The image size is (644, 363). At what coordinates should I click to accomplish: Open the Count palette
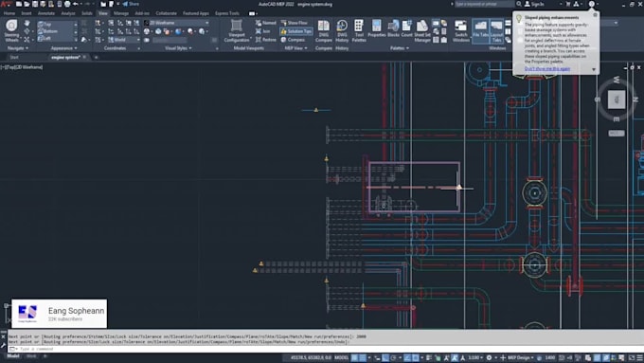tap(406, 28)
